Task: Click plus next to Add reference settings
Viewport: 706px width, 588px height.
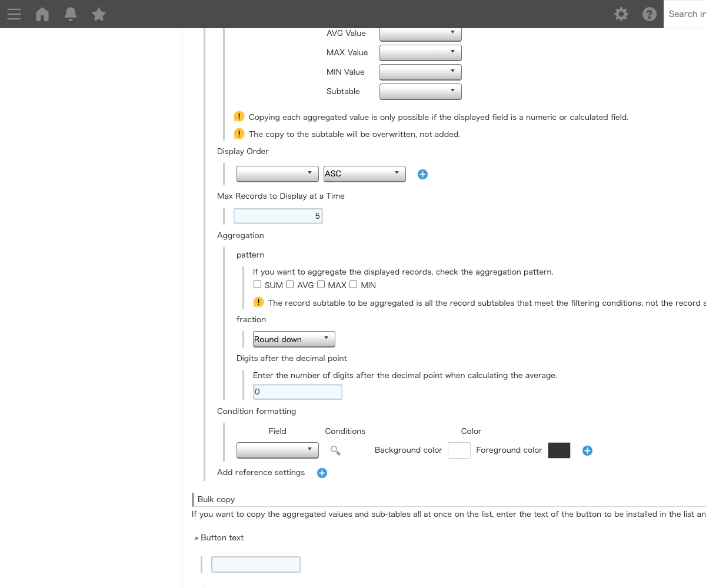Action: [x=322, y=473]
